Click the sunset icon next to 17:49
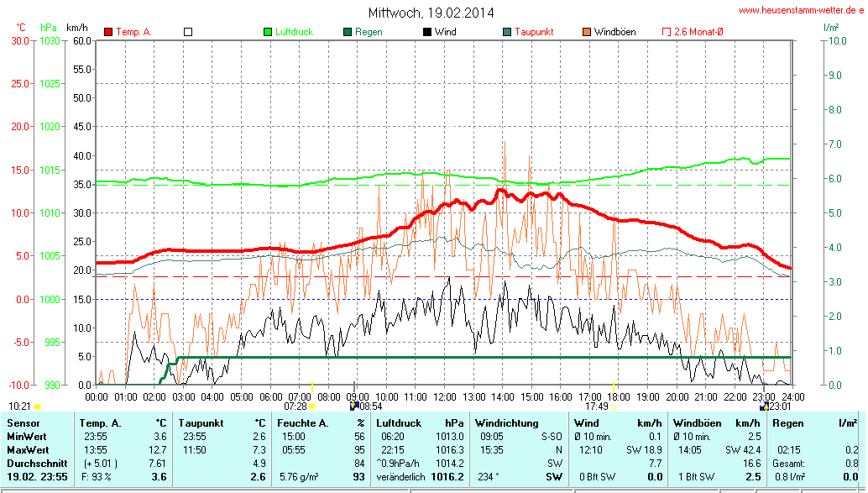This screenshot has height=493, width=868. (x=614, y=406)
